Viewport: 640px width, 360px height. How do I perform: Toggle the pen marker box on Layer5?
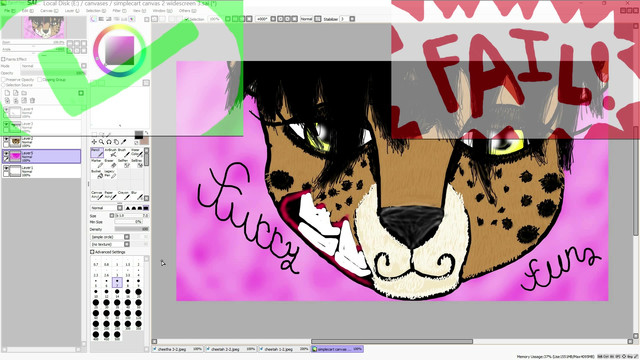pos(6,159)
